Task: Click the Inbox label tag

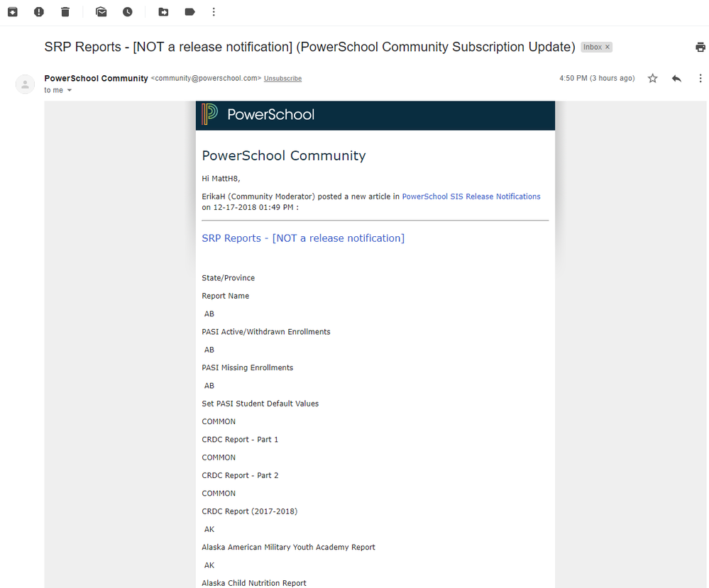Action: [593, 47]
